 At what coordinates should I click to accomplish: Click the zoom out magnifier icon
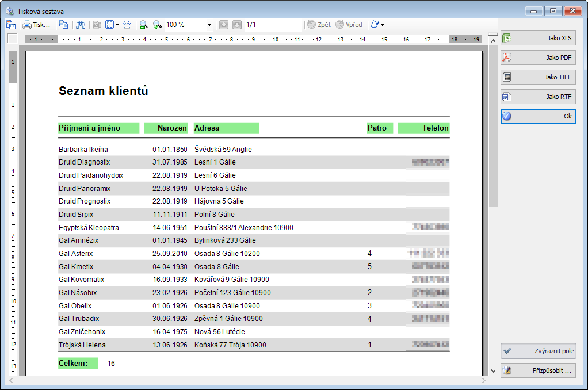coord(144,25)
